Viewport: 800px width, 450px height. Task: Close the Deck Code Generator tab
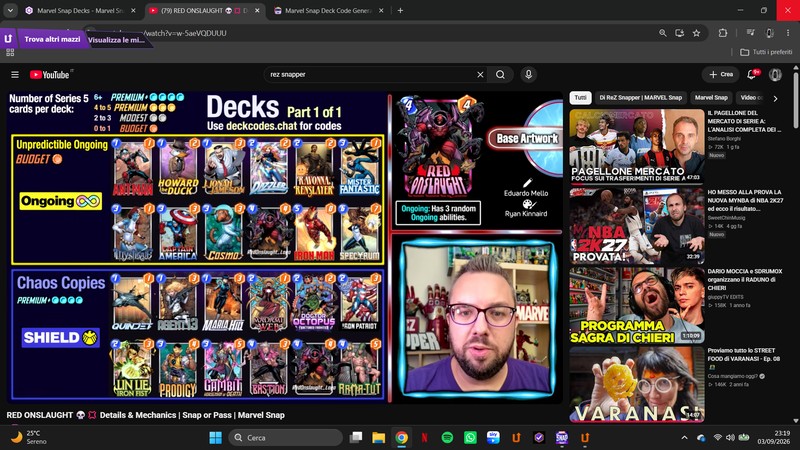pyautogui.click(x=381, y=10)
